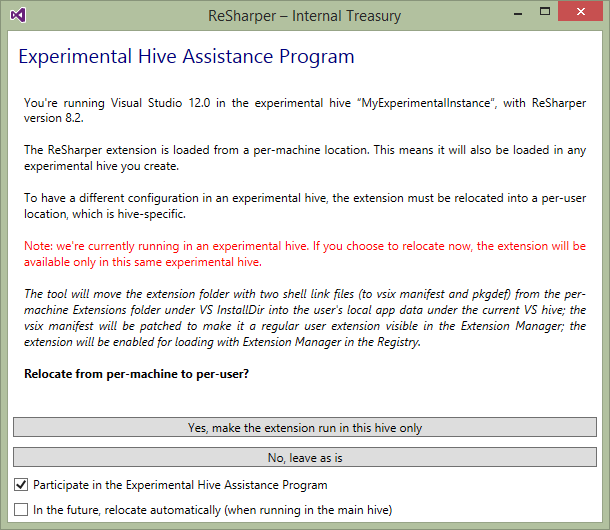Choose 'No, leave as is' button
The image size is (610, 530).
(x=305, y=457)
